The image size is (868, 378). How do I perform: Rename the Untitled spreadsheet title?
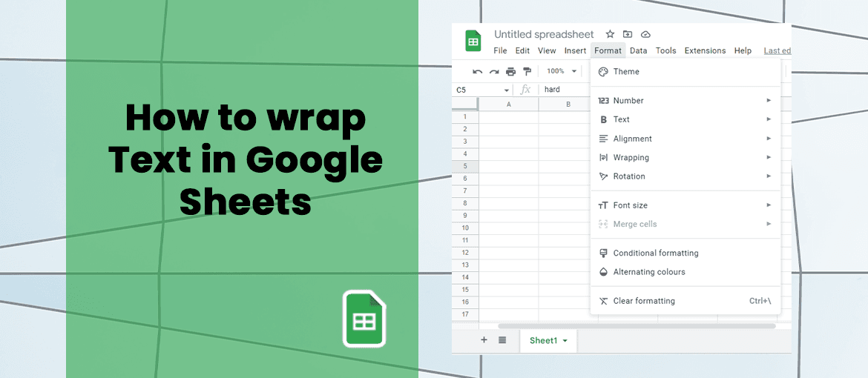544,34
